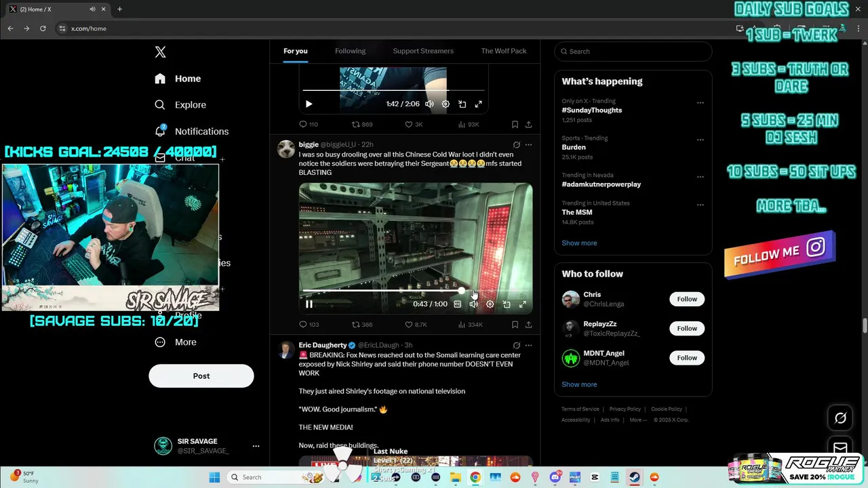Switch to the Following tab
Viewport: 868px width, 488px height.
click(350, 52)
